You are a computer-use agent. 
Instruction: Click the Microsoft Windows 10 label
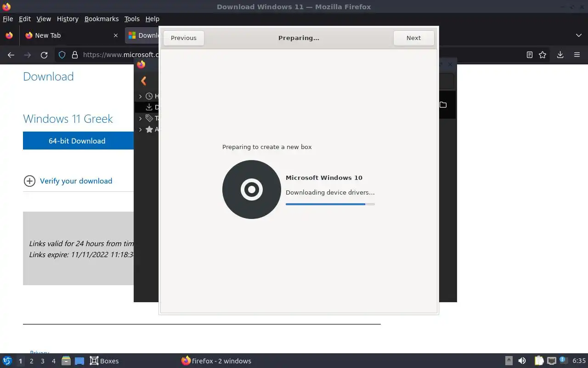click(x=324, y=178)
